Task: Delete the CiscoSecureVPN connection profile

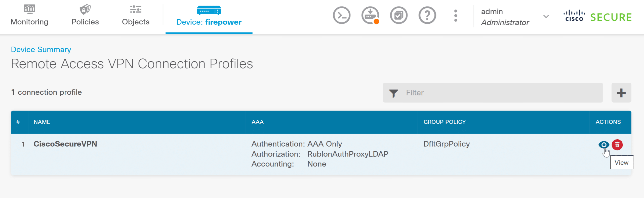Action: coord(617,145)
